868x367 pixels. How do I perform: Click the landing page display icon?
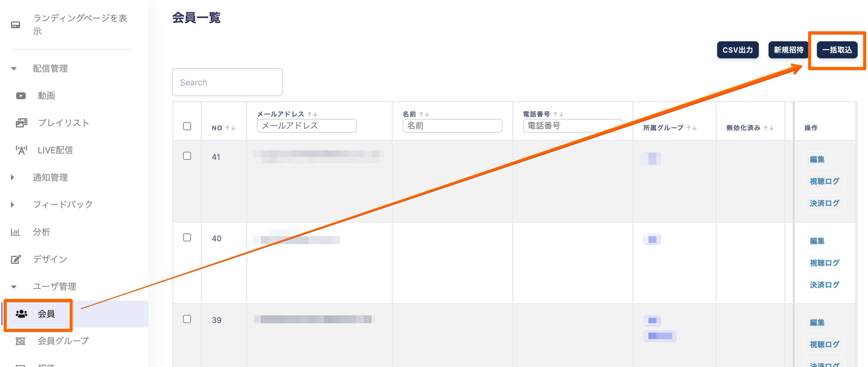click(x=16, y=25)
